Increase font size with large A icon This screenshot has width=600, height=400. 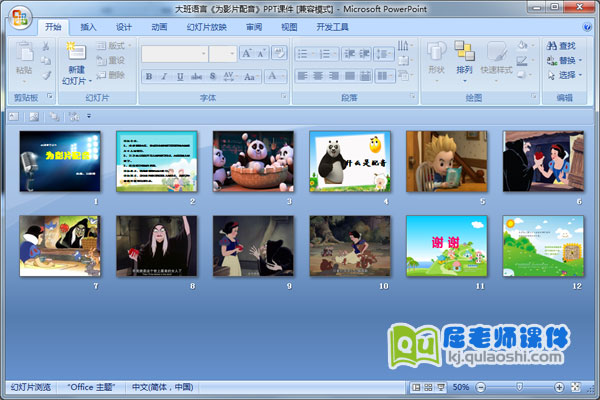[x=247, y=53]
